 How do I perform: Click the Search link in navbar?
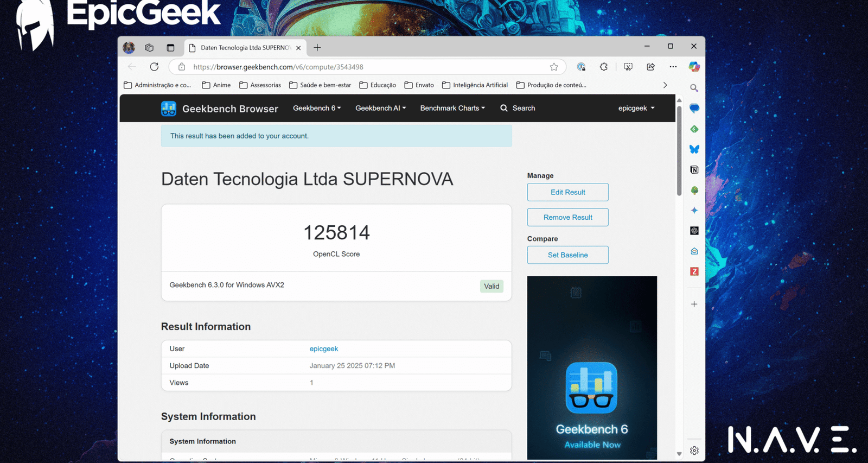click(x=518, y=108)
